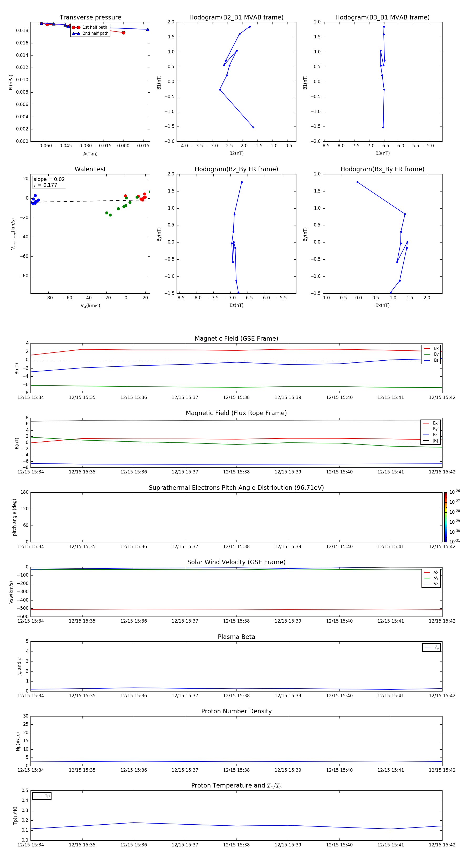This screenshot has height=868, width=473.
Task: Click the 'Transverse pressure' plot title
Action: coord(90,18)
